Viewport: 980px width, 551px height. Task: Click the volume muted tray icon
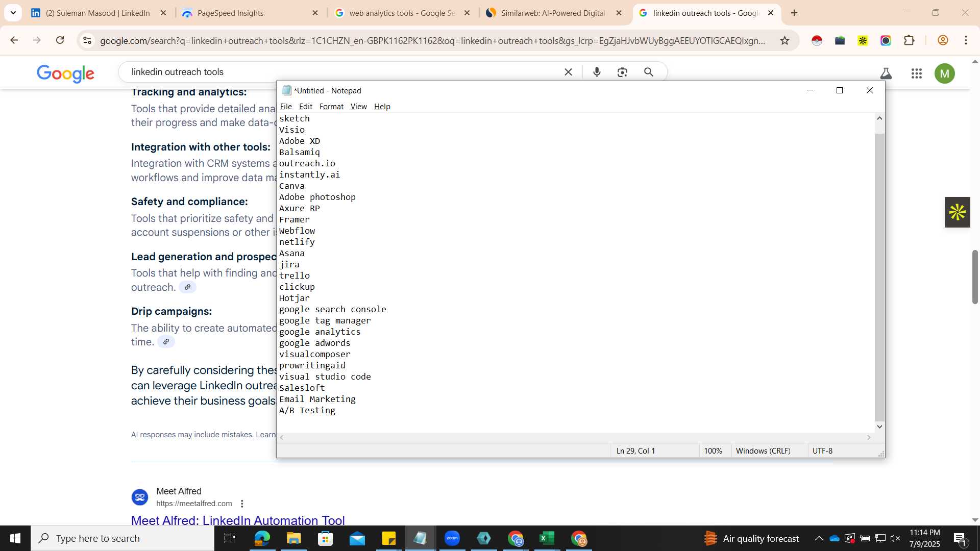(895, 538)
